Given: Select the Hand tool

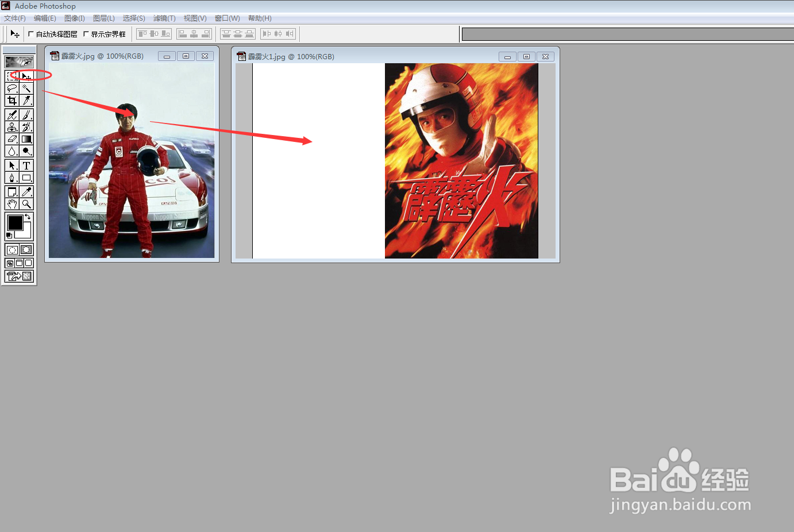Looking at the screenshot, I should point(12,204).
